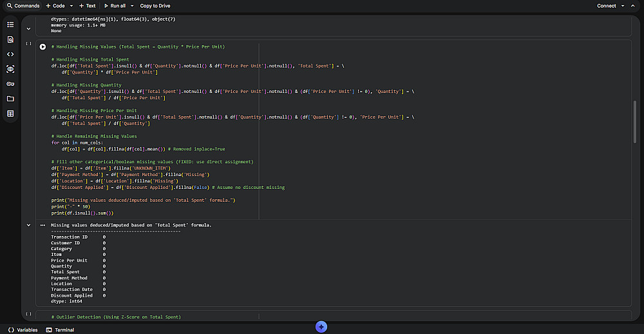The width and height of the screenshot is (644, 334).
Task: Open the Files folder icon
Action: [x=10, y=99]
